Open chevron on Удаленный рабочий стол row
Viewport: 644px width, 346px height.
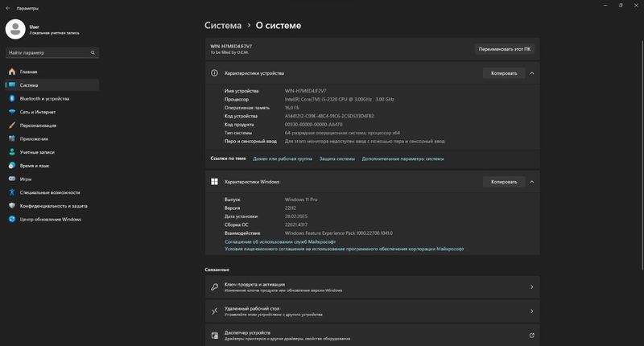(x=532, y=311)
